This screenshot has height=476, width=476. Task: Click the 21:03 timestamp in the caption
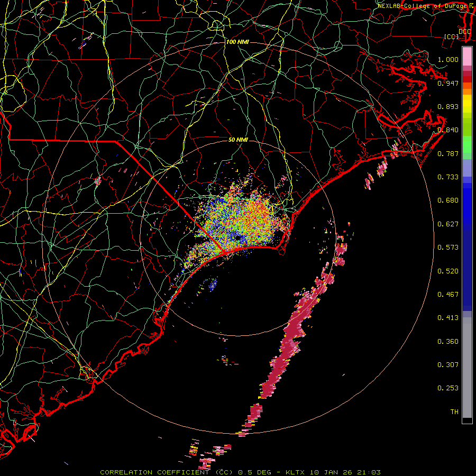(368, 472)
